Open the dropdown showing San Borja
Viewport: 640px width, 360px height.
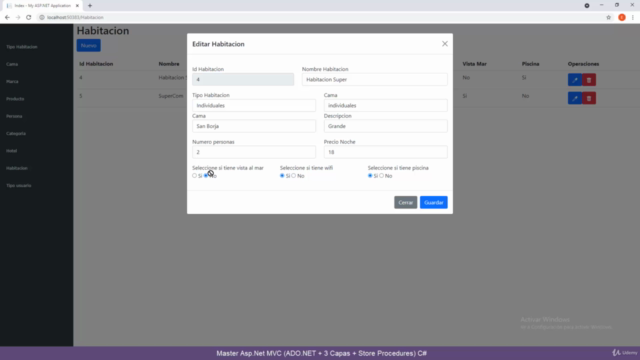pos(254,126)
